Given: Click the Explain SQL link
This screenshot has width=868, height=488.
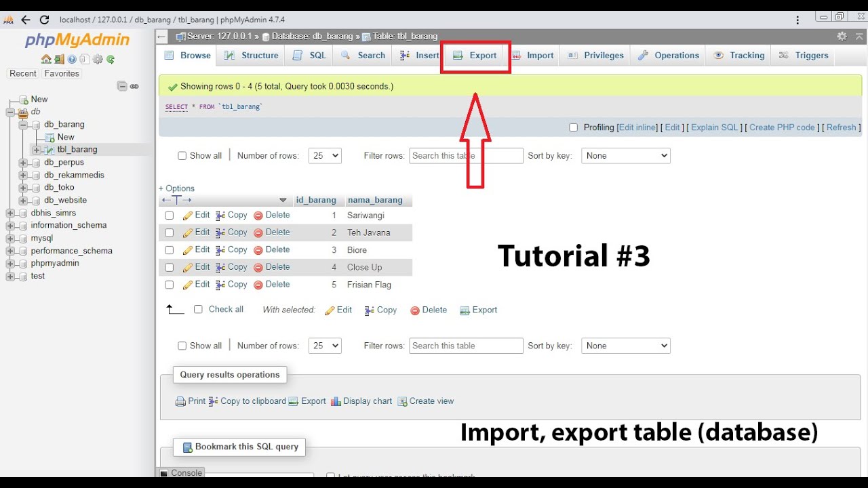Looking at the screenshot, I should click(714, 127).
